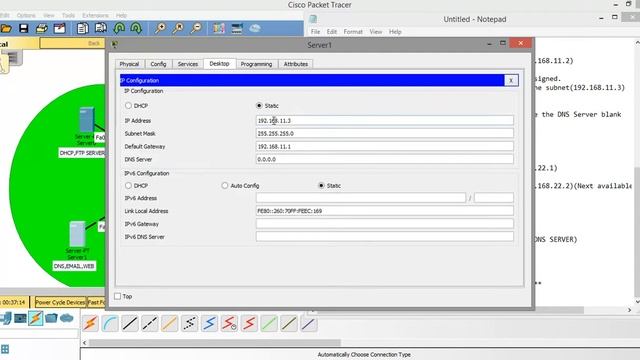Select the Console cable connection icon
The image size is (640, 360).
click(x=110, y=324)
